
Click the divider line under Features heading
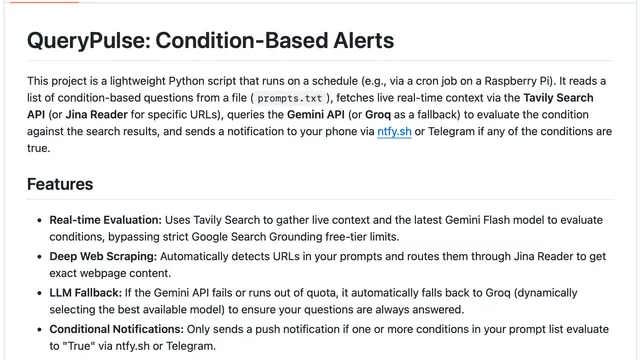[320, 200]
